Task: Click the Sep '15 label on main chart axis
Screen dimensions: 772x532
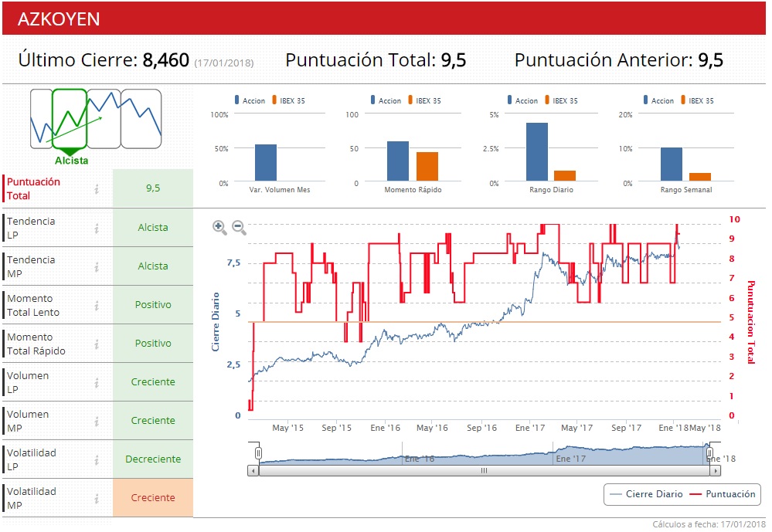Action: click(336, 429)
